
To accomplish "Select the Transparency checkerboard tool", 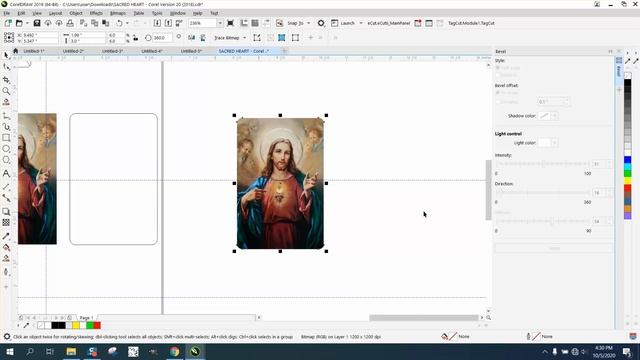I will click(x=6, y=222).
